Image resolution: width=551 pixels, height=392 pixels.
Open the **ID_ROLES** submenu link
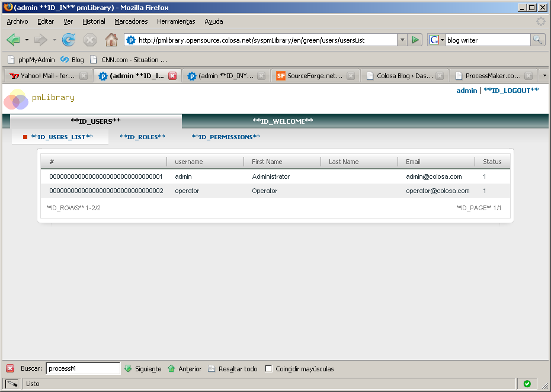tap(142, 137)
